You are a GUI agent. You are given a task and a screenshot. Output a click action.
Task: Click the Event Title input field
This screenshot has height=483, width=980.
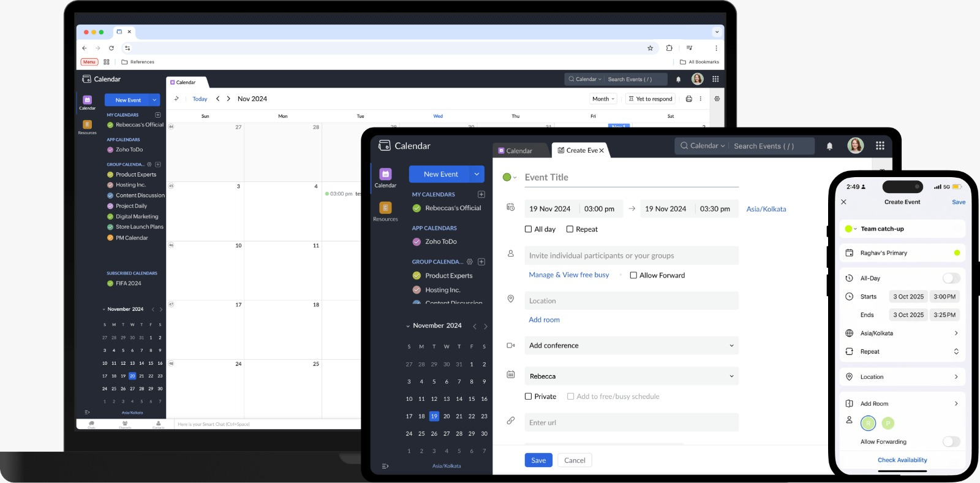pyautogui.click(x=631, y=177)
